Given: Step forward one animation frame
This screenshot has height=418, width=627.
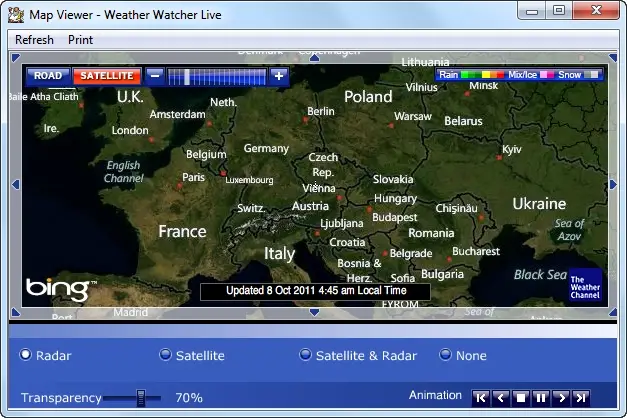Looking at the screenshot, I should coord(561,398).
